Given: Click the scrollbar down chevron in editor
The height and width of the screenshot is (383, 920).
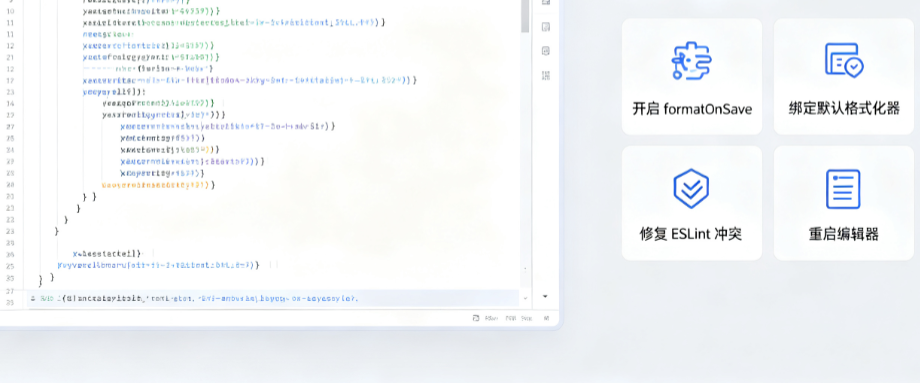Looking at the screenshot, I should [525, 299].
